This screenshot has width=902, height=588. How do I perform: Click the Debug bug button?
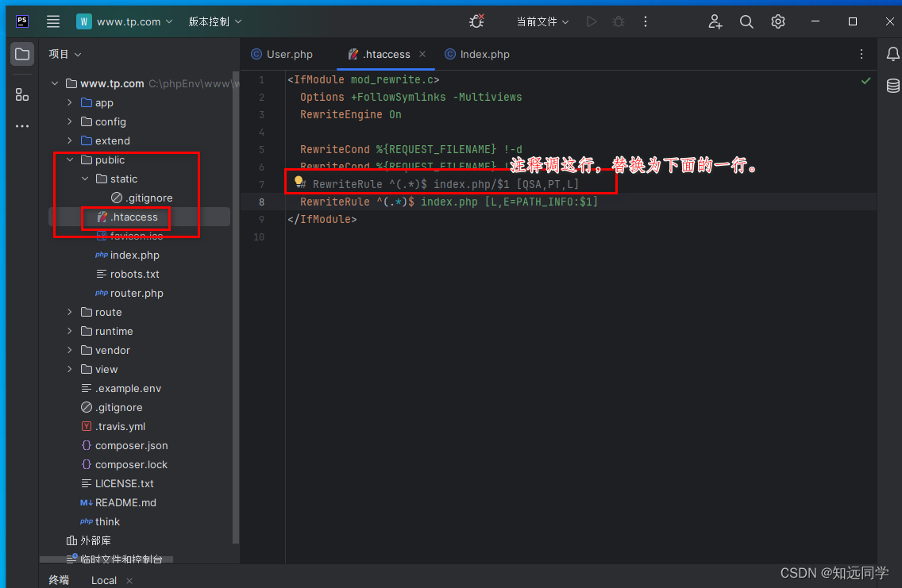pyautogui.click(x=619, y=22)
